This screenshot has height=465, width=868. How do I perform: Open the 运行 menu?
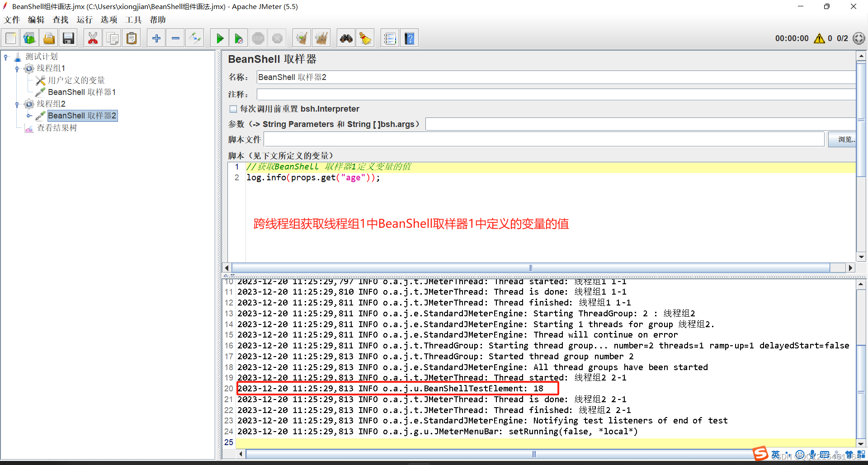click(85, 20)
